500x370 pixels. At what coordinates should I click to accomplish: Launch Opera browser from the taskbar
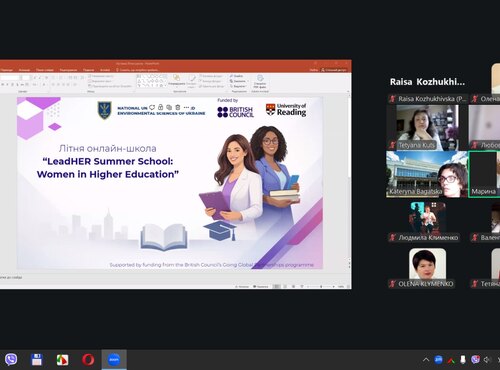(x=88, y=360)
